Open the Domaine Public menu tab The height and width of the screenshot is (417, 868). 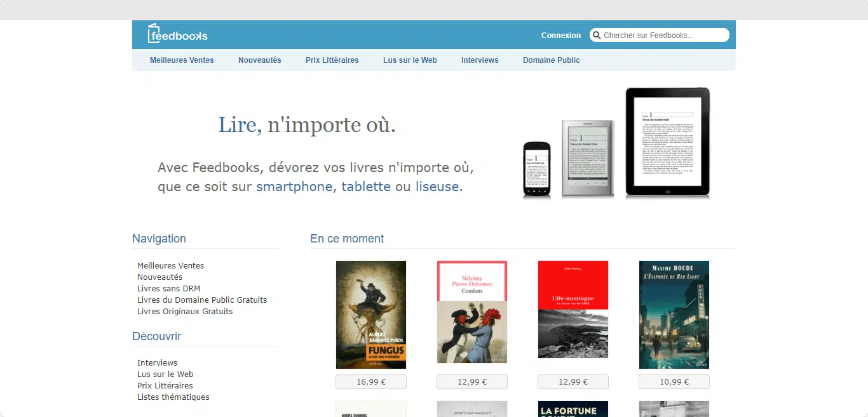tap(552, 60)
